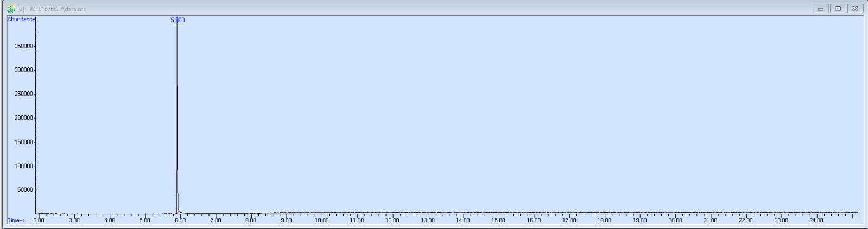The height and width of the screenshot is (229, 868).
Task: Click the 5.900 peak retention time label
Action: (x=178, y=20)
